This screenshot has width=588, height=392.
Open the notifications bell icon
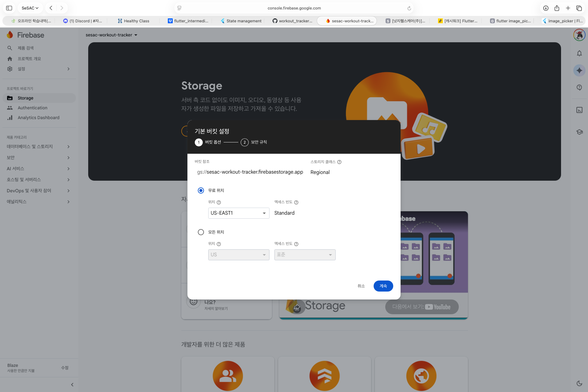[579, 53]
